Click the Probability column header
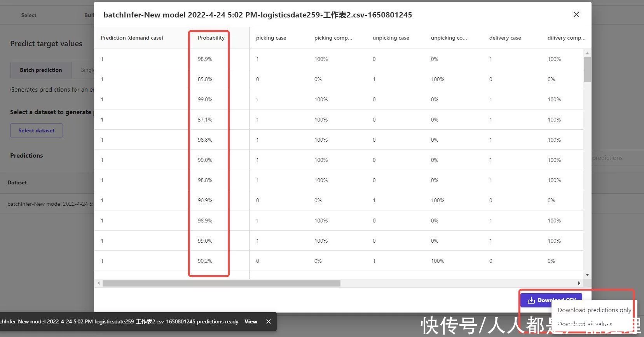This screenshot has height=337, width=644. click(x=211, y=38)
